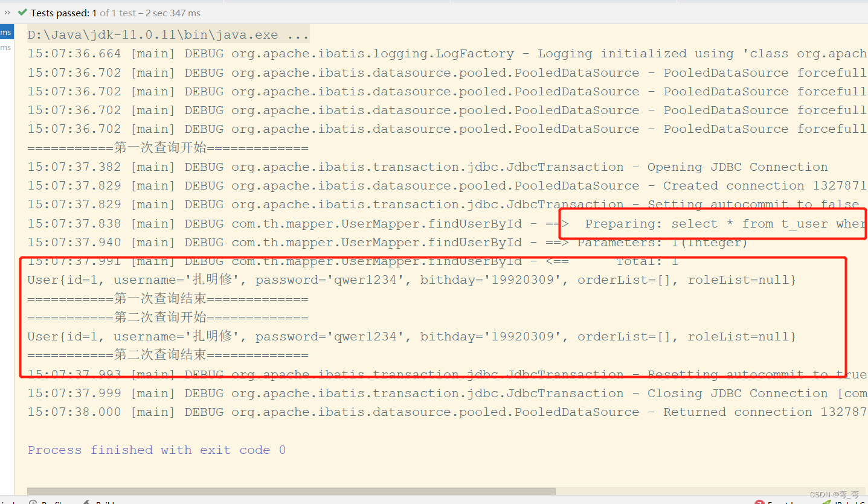
Task: Click the '第二次查询开始' separator line
Action: 168,317
